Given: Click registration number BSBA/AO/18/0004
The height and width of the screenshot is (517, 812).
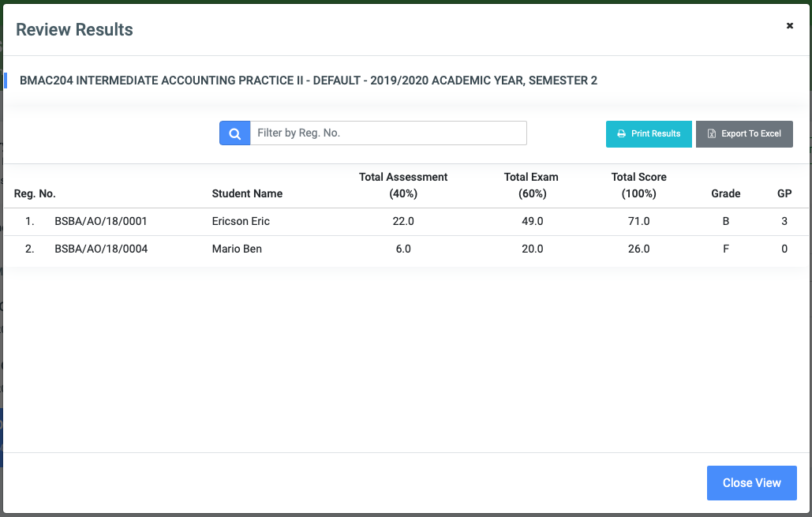Looking at the screenshot, I should 101,249.
